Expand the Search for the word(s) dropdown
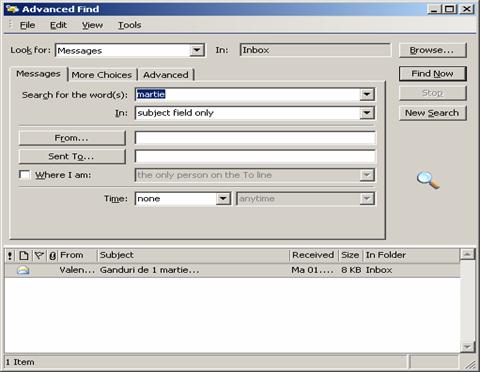This screenshot has width=480, height=372. pos(367,95)
